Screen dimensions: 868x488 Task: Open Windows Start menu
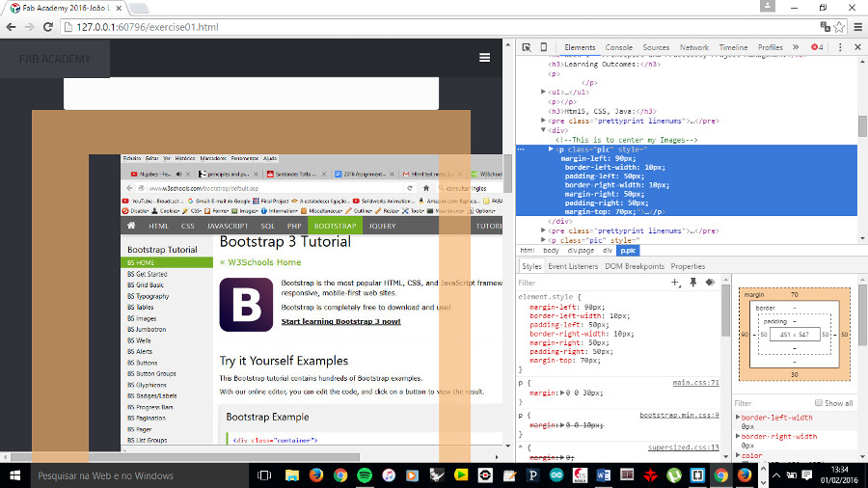tap(14, 475)
